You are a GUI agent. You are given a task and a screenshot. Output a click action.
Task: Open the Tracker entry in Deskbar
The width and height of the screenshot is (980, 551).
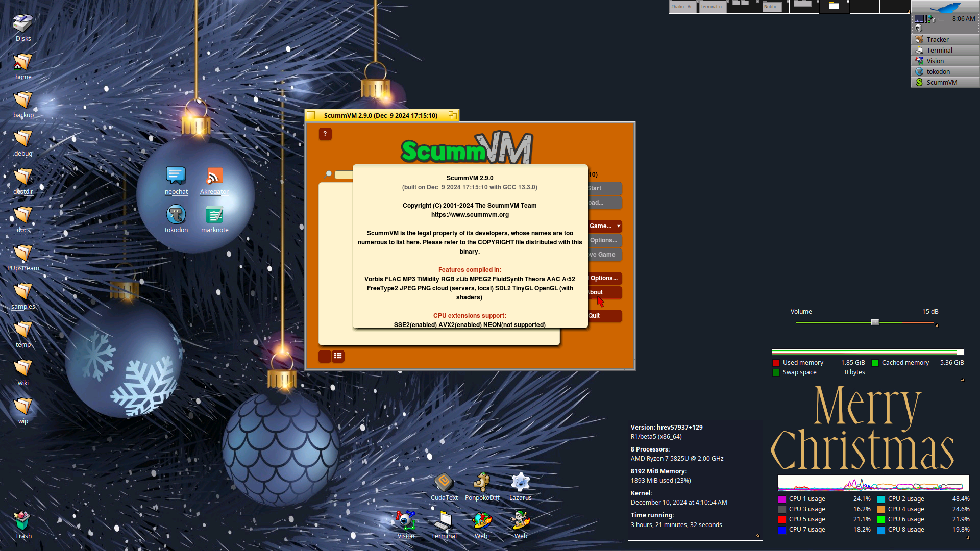coord(945,39)
